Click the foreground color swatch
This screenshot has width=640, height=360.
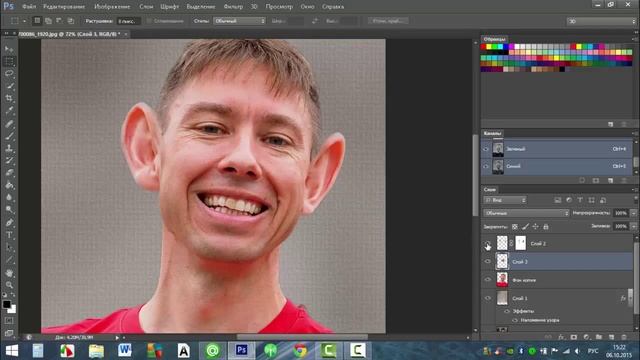(x=7, y=304)
